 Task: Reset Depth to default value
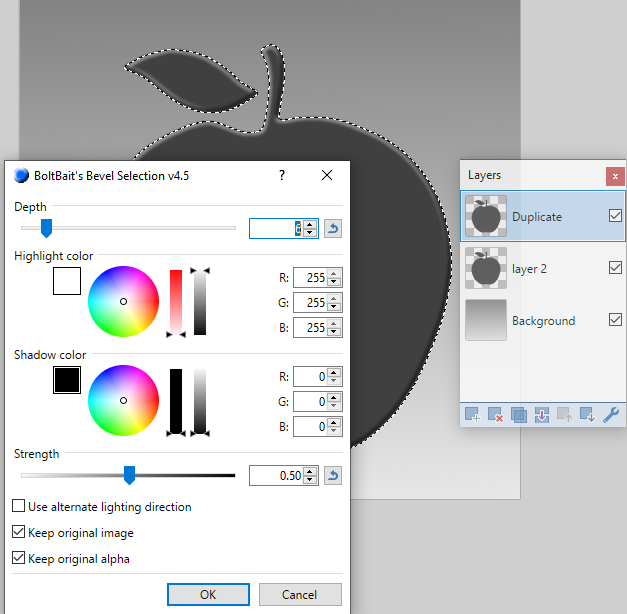[x=333, y=228]
